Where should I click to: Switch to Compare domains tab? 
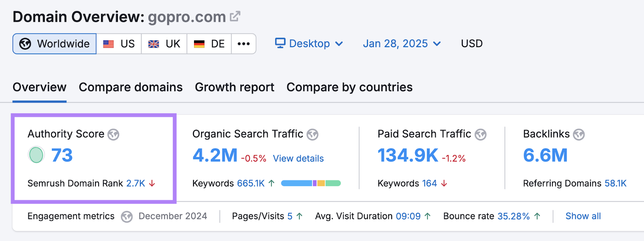coord(130,87)
